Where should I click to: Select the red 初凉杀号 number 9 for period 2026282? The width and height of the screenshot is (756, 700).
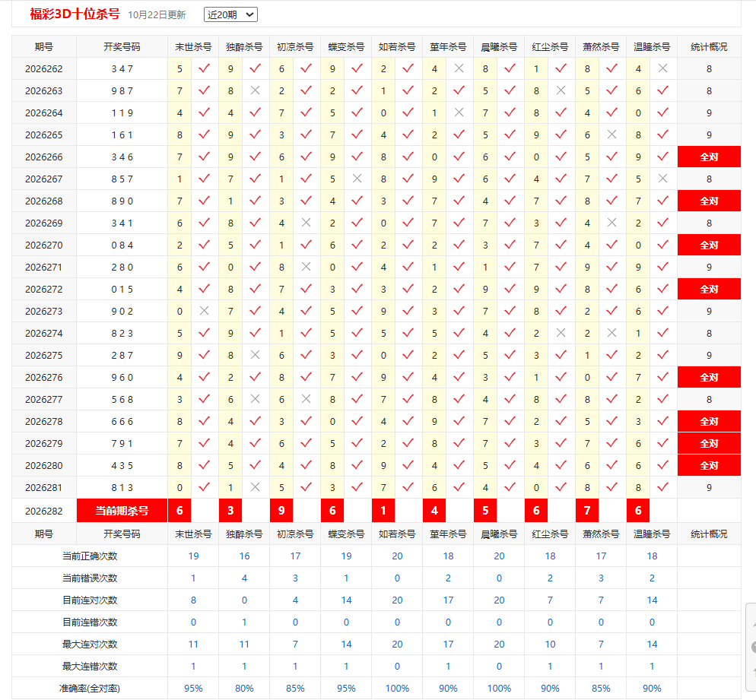281,511
